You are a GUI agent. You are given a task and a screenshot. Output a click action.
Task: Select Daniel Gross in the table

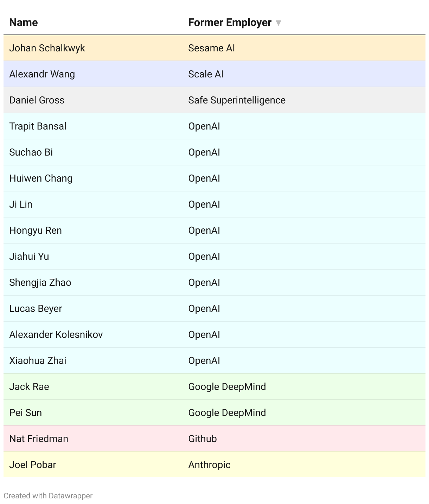click(x=37, y=100)
